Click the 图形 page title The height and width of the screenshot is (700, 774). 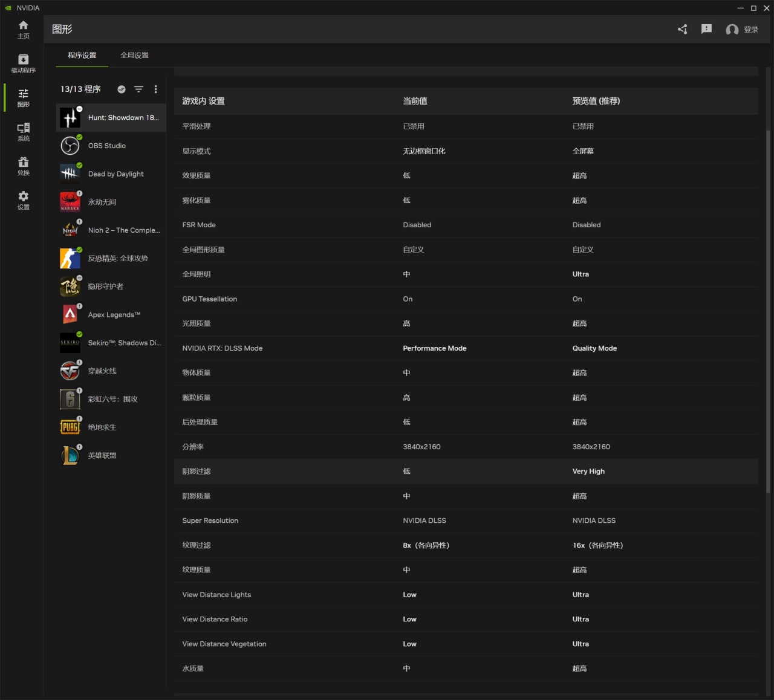click(x=62, y=29)
